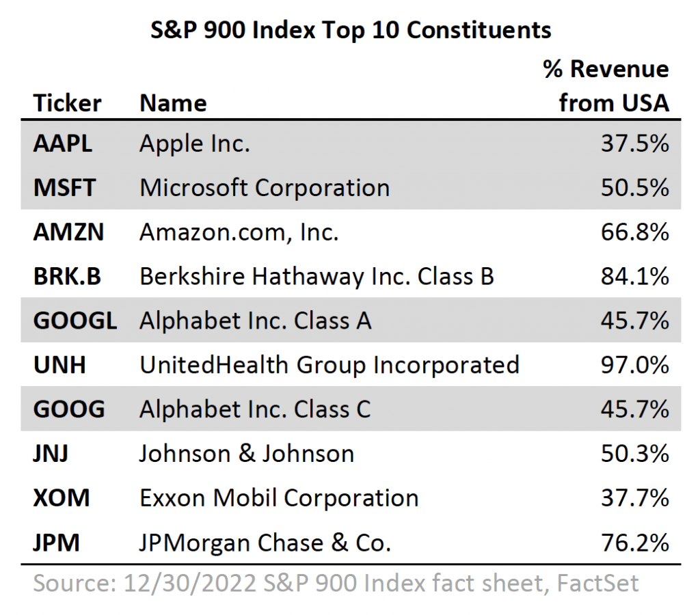The height and width of the screenshot is (615, 700).
Task: Click the AAPL ticker cell
Action: (x=62, y=143)
